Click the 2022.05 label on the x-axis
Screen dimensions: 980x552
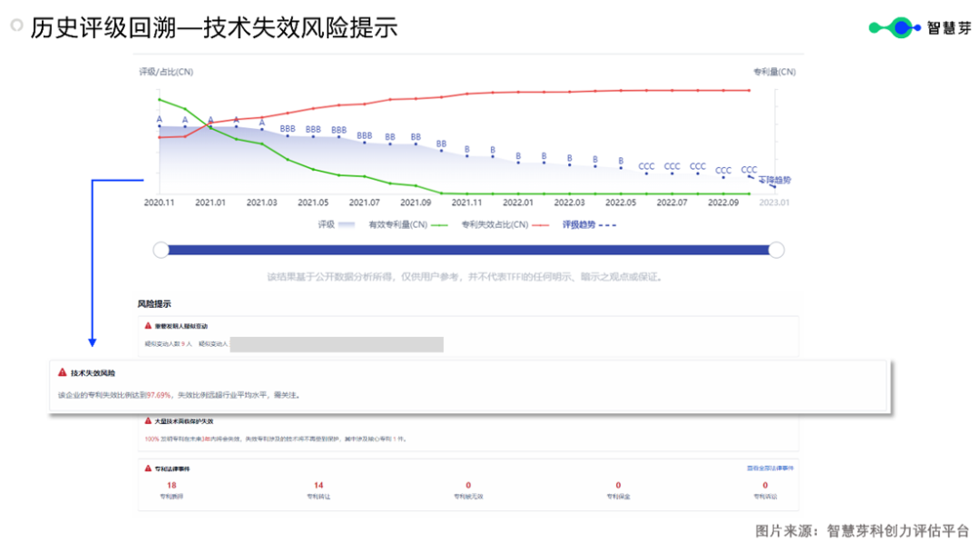tap(621, 202)
